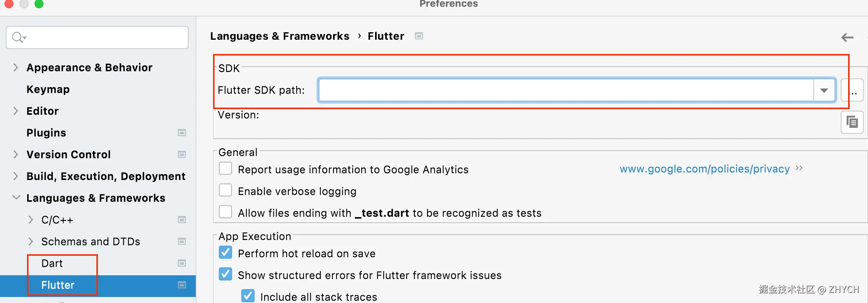Click the browse ellipsis button for SDK path
This screenshot has height=303, width=868.
coord(852,90)
